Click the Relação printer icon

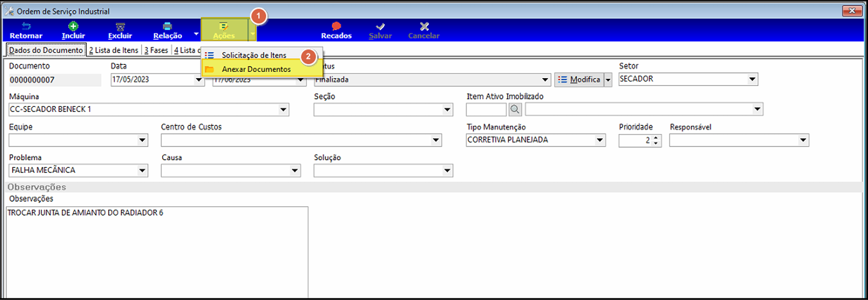(167, 26)
